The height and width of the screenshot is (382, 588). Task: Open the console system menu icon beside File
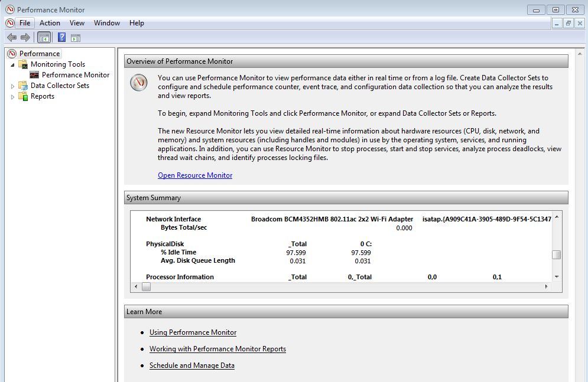tap(10, 23)
